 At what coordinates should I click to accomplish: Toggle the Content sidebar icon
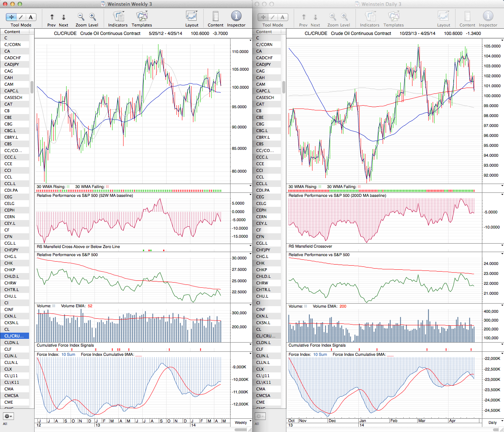tap(215, 17)
